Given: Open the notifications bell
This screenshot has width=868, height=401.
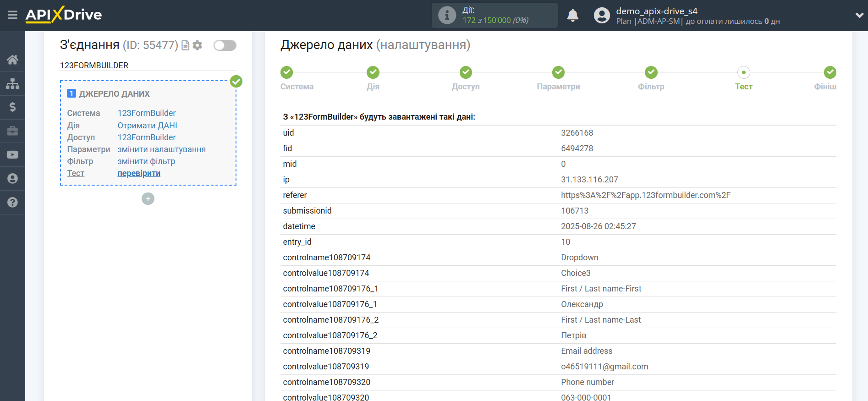Looking at the screenshot, I should pos(572,15).
